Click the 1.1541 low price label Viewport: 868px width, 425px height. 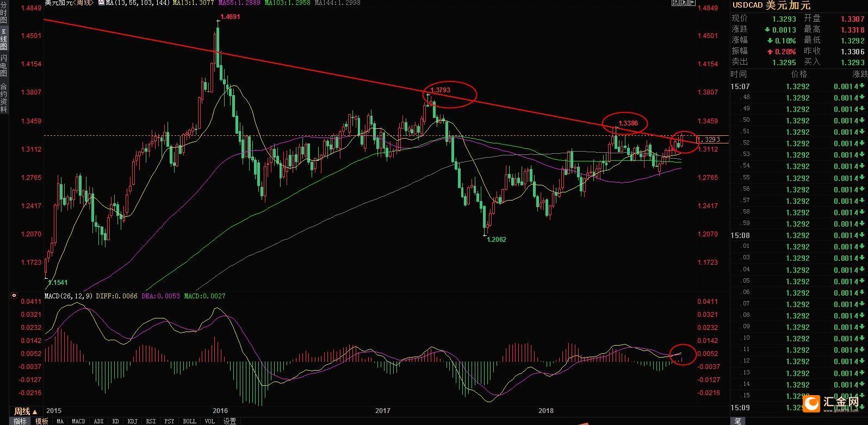click(58, 283)
